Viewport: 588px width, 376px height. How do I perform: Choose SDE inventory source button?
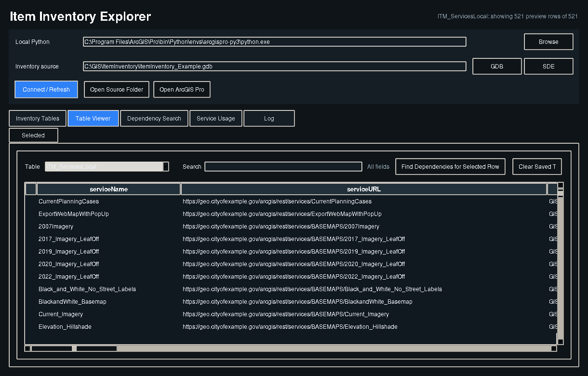(548, 67)
